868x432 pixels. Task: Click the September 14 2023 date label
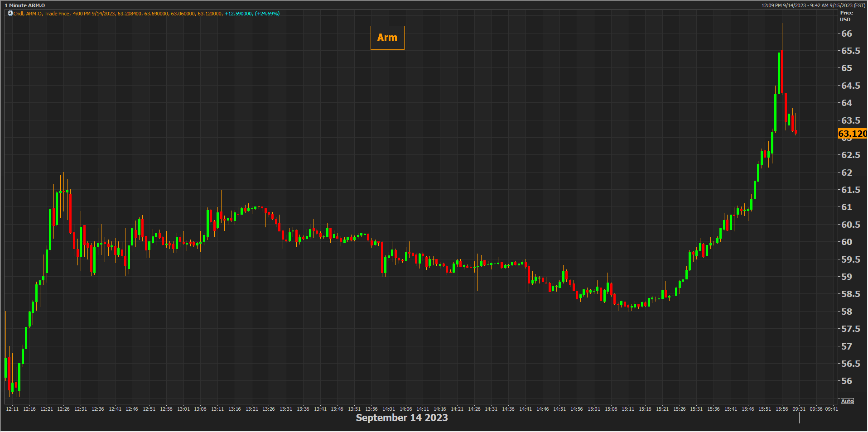[401, 418]
